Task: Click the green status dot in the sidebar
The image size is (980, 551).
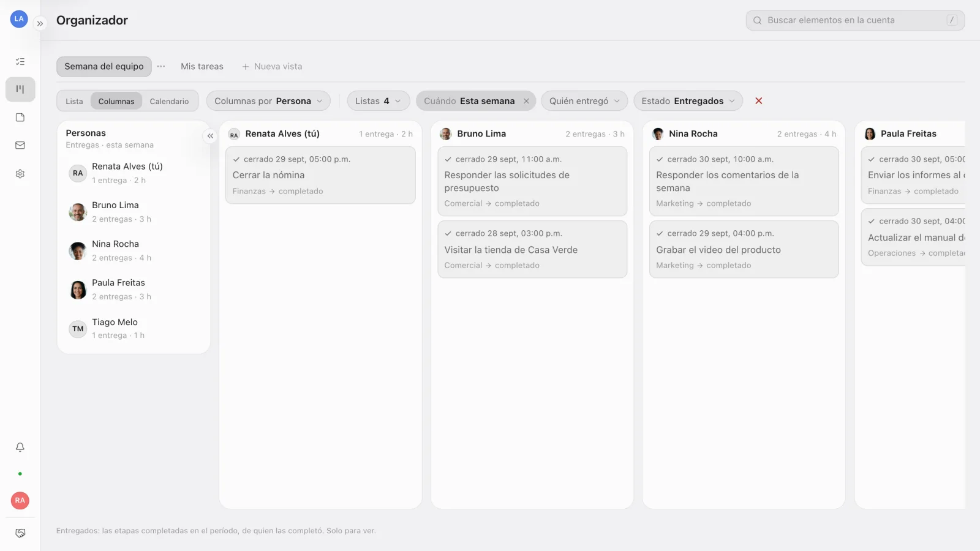Action: pyautogui.click(x=20, y=474)
